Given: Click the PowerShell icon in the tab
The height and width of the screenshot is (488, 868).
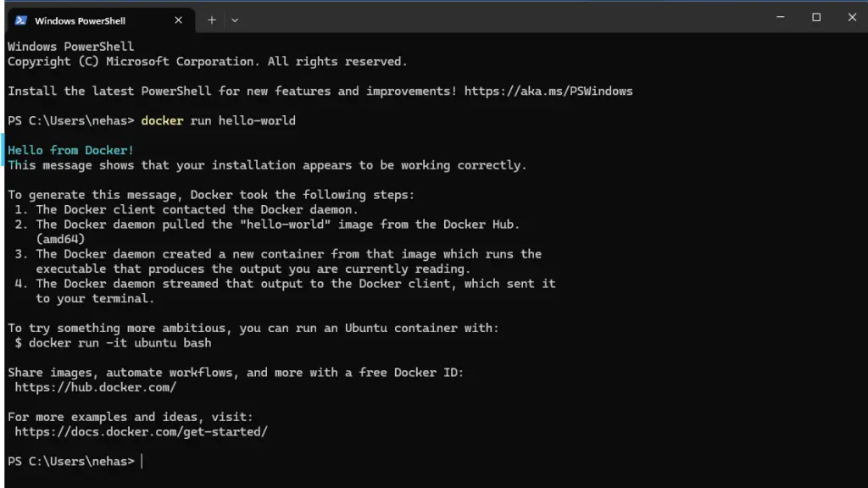Looking at the screenshot, I should click(x=21, y=20).
